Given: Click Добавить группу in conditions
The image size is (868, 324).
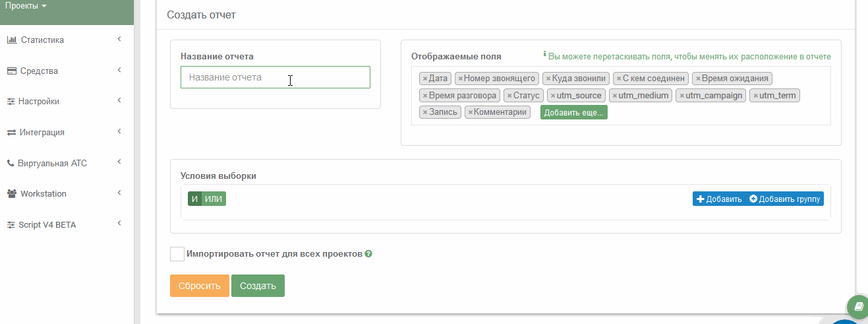Looking at the screenshot, I should click(x=786, y=199).
